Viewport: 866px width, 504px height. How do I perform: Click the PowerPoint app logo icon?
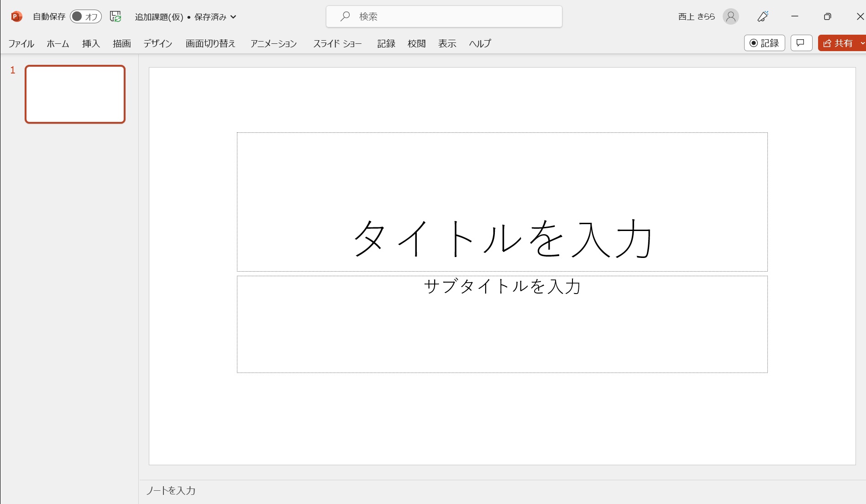point(16,17)
